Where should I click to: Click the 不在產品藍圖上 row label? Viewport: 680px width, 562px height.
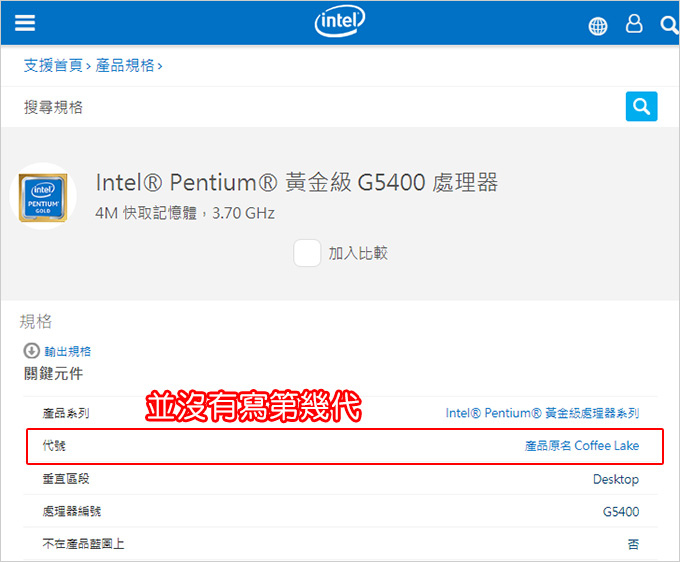83,544
